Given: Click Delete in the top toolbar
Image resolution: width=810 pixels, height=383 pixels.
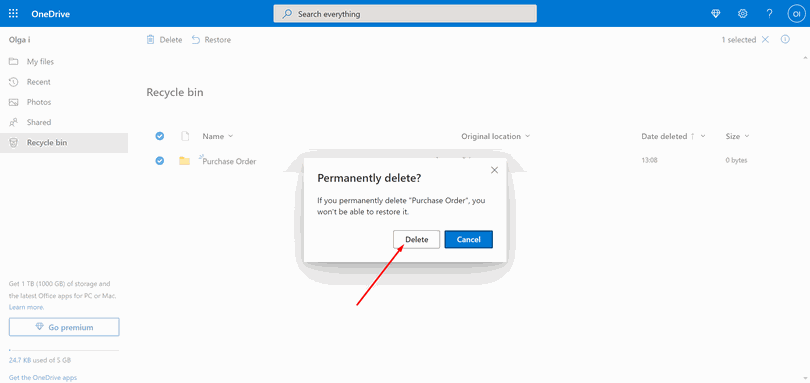Looking at the screenshot, I should tap(164, 40).
